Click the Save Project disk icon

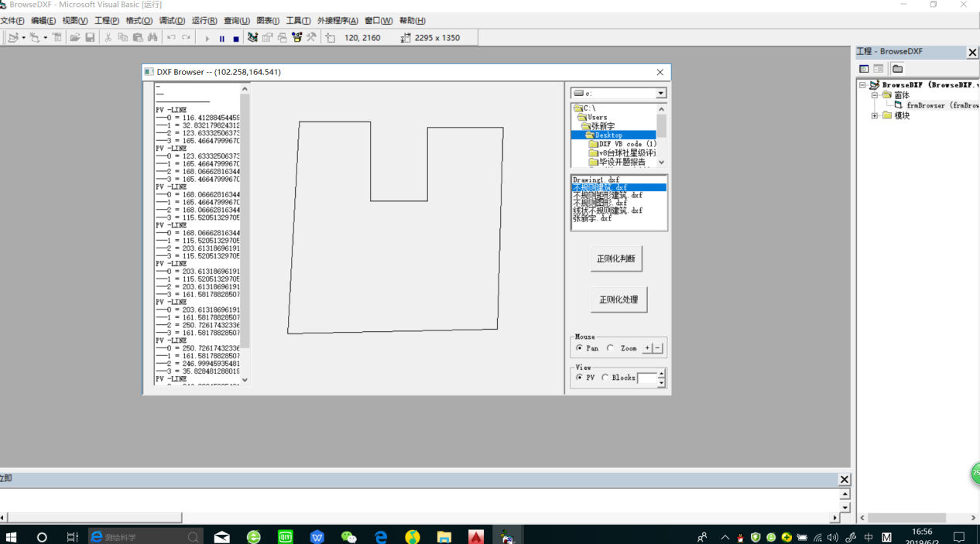90,37
